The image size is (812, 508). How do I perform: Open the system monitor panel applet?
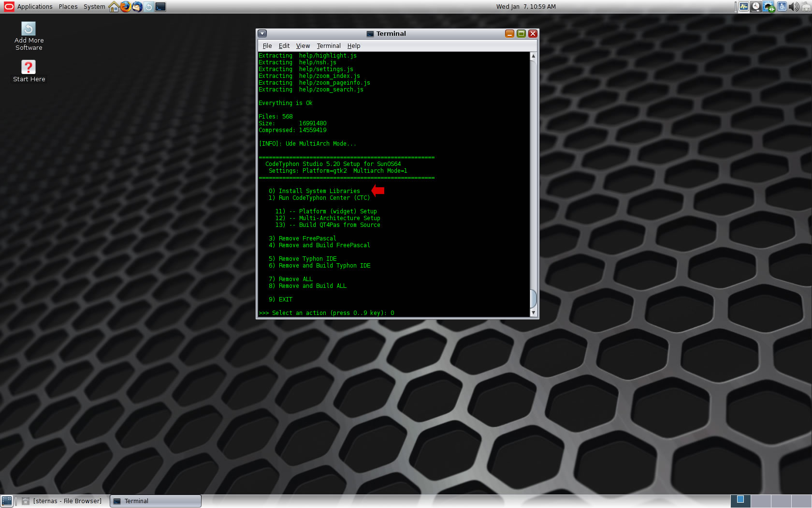(744, 7)
